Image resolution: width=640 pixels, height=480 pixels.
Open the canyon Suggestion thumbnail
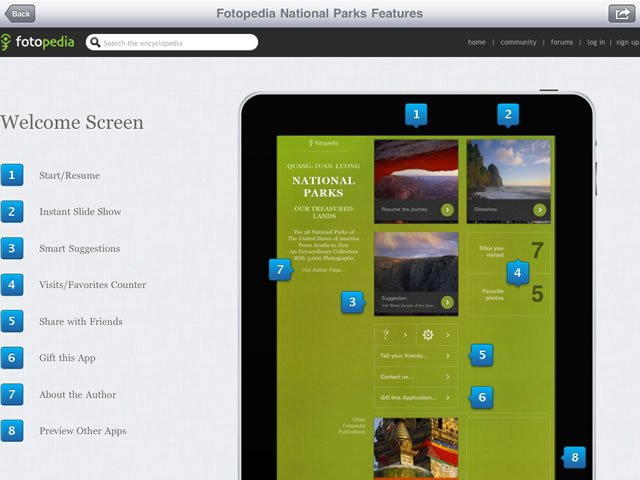coord(416,262)
